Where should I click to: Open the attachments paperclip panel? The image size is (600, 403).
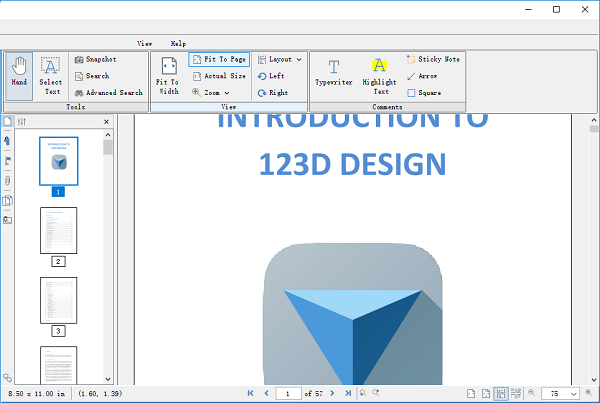pos(7,181)
